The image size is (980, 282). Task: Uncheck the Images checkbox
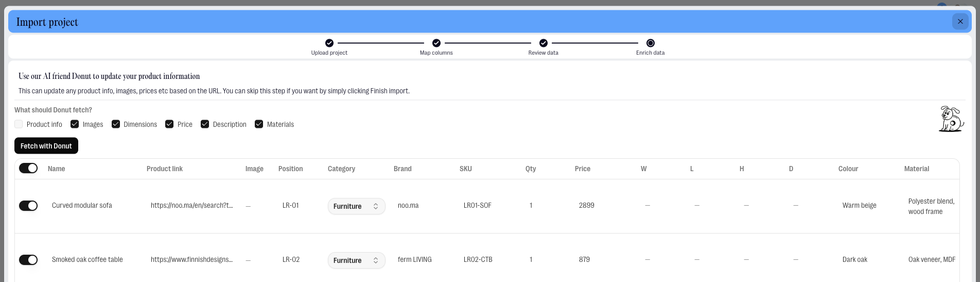pos(75,124)
